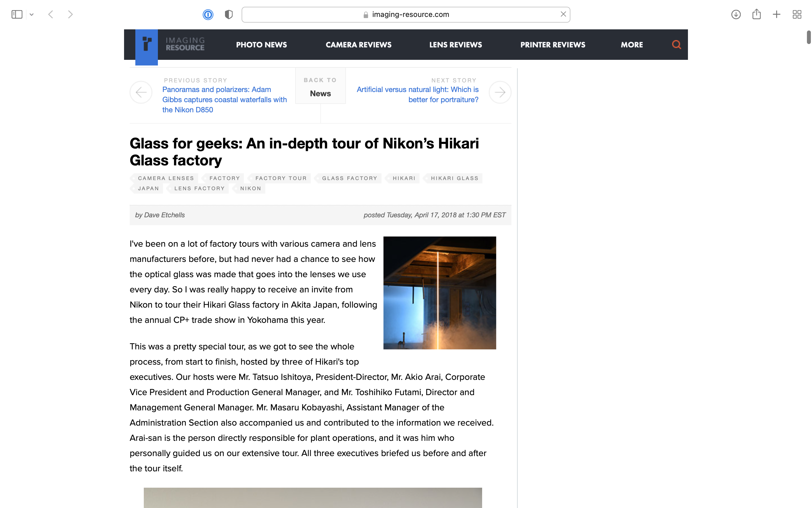This screenshot has height=508, width=812.
Task: Click author name Dave Etchells
Action: pos(164,215)
